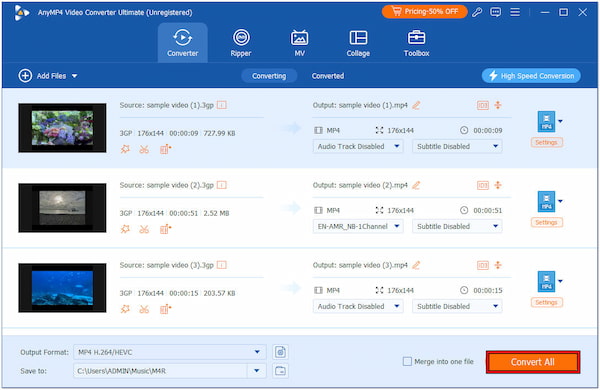
Task: Open subtitle dropdown for sample video (2)
Action: point(457,226)
